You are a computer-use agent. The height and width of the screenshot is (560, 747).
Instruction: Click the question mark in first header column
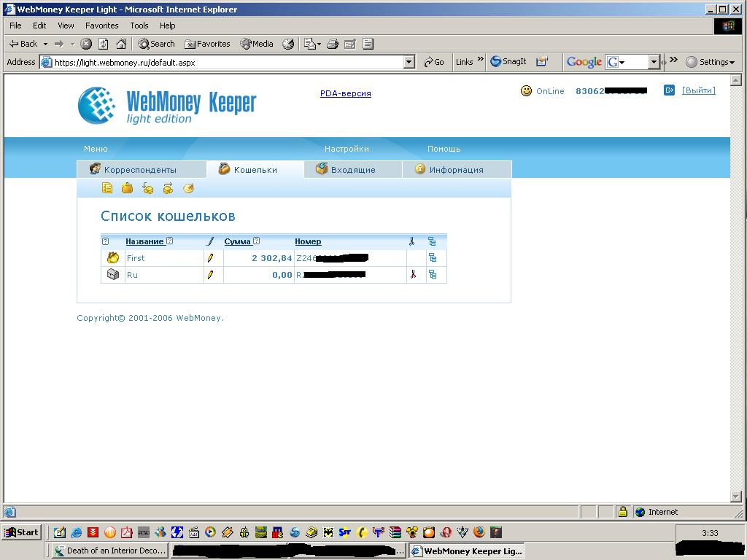(x=105, y=241)
